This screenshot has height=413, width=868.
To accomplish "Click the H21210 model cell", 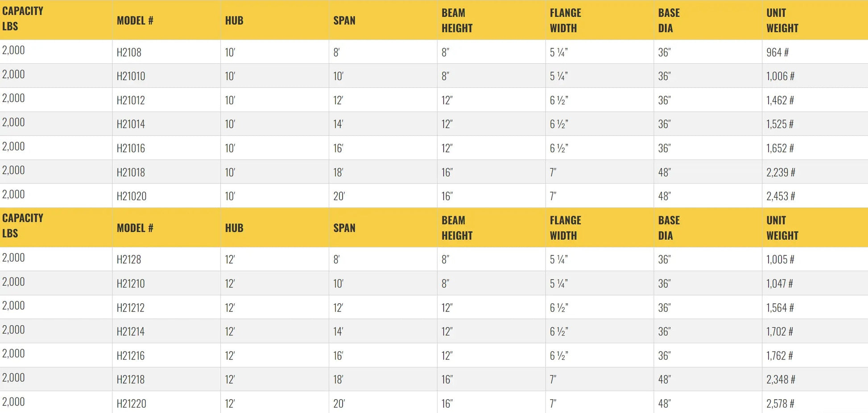I will 131,283.
